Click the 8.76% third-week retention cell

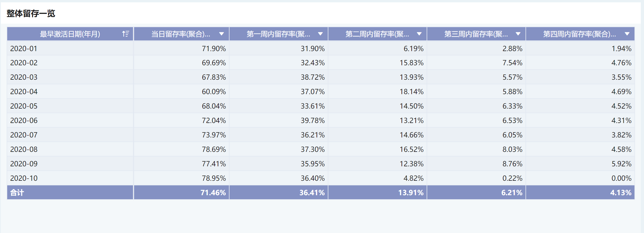pyautogui.click(x=512, y=164)
